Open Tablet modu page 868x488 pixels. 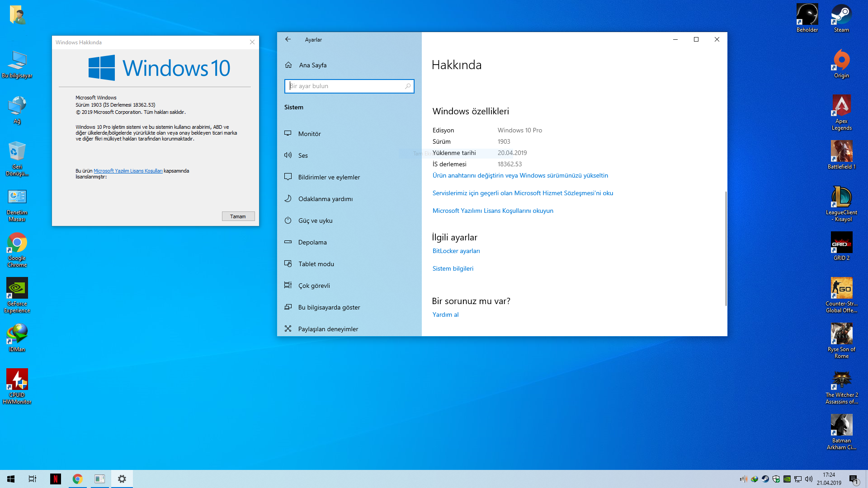[349, 264]
